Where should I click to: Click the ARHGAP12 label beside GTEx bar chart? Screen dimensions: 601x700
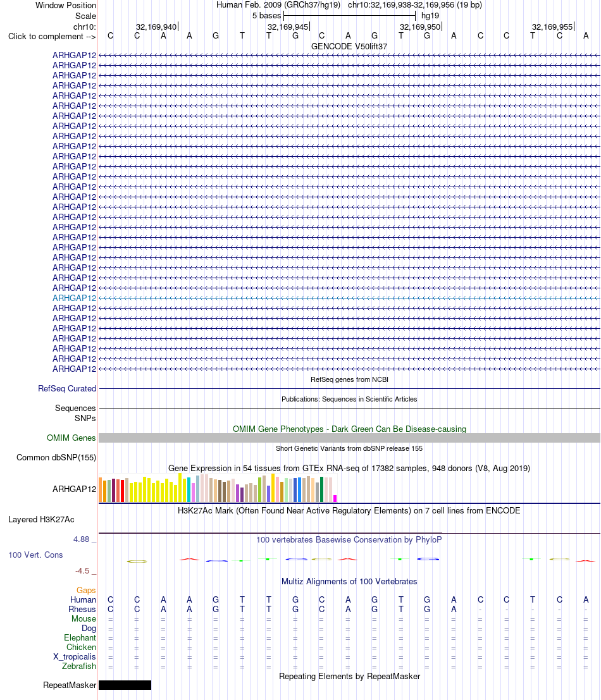[74, 489]
